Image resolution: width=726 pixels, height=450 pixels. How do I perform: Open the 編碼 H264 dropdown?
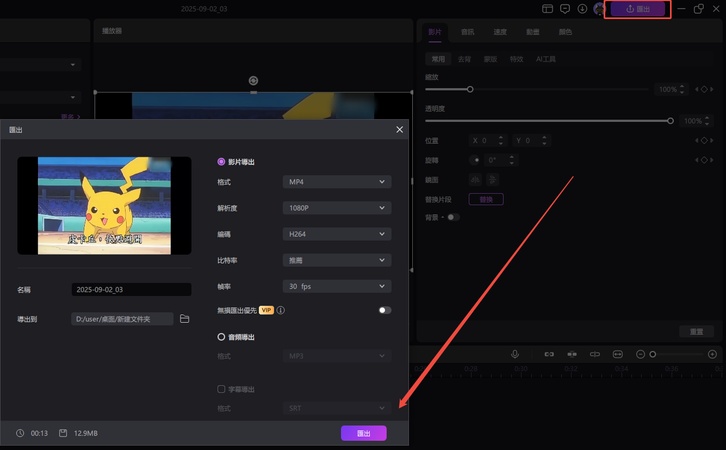[337, 234]
